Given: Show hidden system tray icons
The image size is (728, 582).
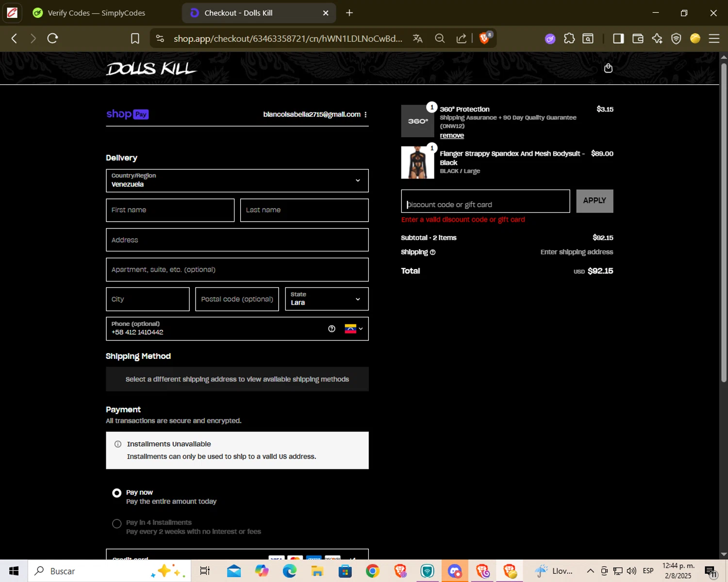Looking at the screenshot, I should tap(590, 571).
